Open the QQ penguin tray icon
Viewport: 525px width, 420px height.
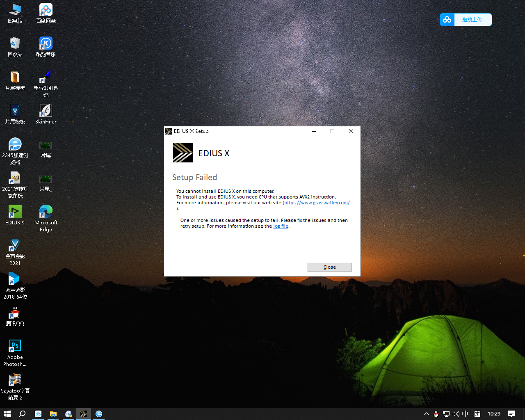click(436, 414)
